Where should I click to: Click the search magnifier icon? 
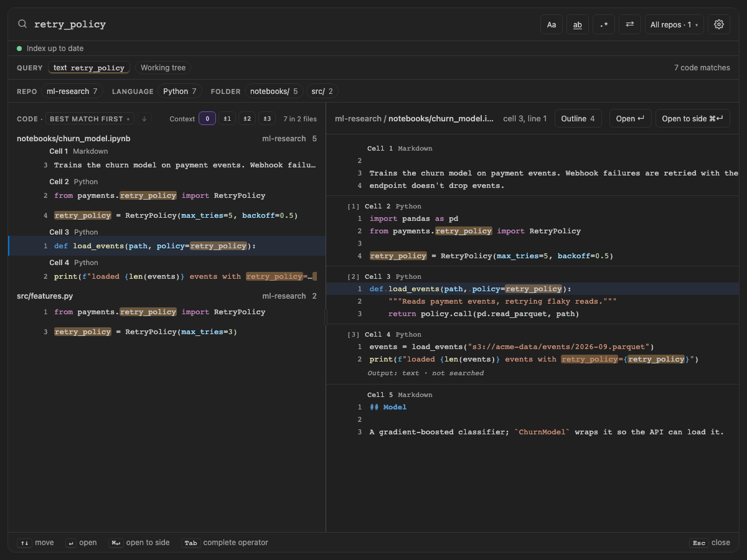(22, 24)
